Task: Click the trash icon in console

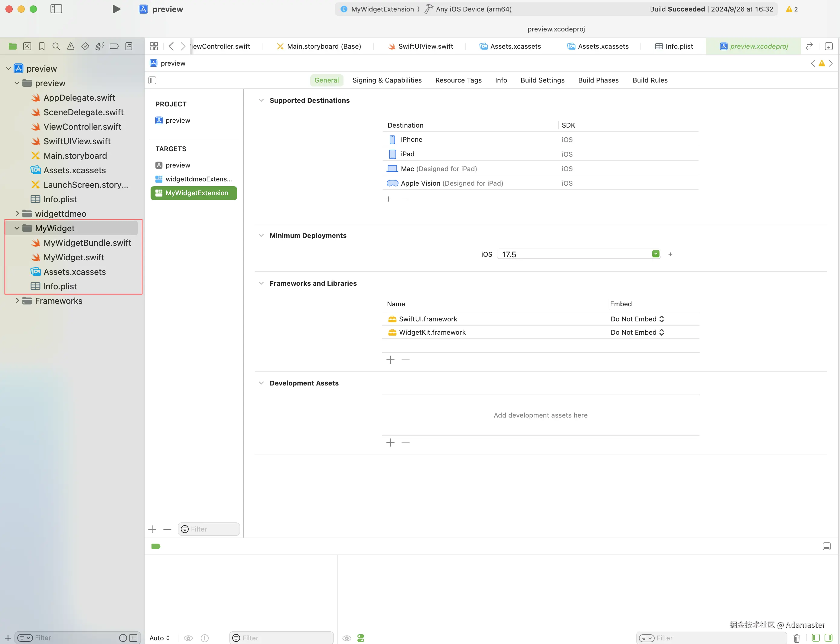Action: 797,638
